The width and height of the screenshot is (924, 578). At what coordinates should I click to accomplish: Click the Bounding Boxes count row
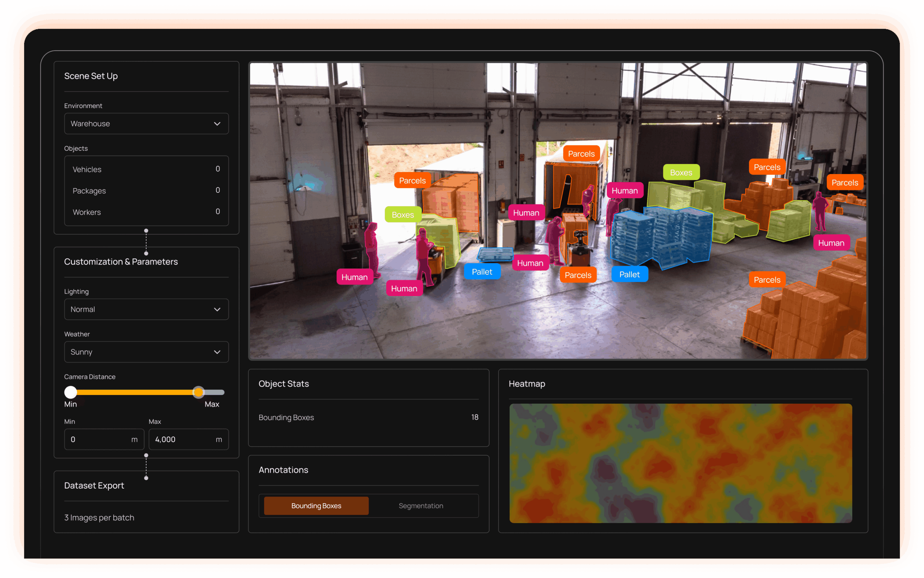(368, 417)
